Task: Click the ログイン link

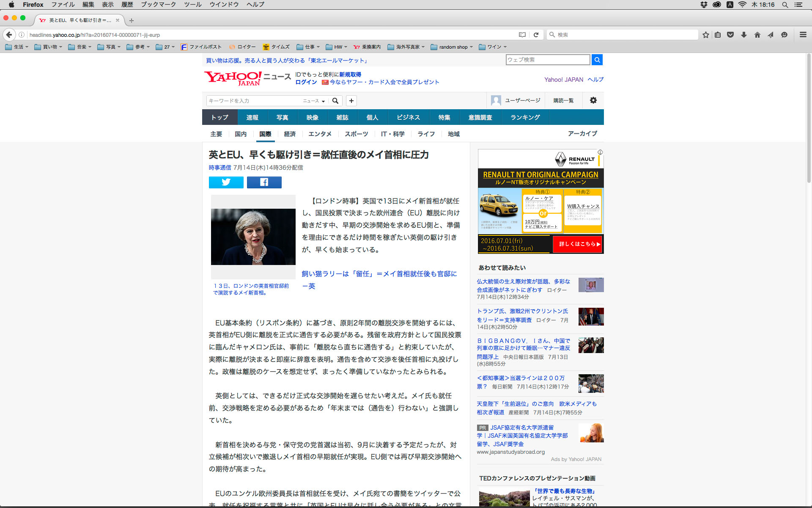Action: point(306,82)
